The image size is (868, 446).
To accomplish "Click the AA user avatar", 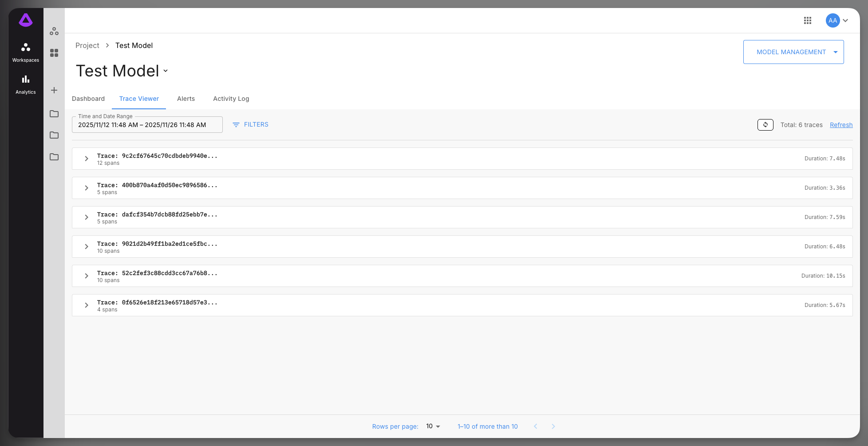I will pos(833,20).
